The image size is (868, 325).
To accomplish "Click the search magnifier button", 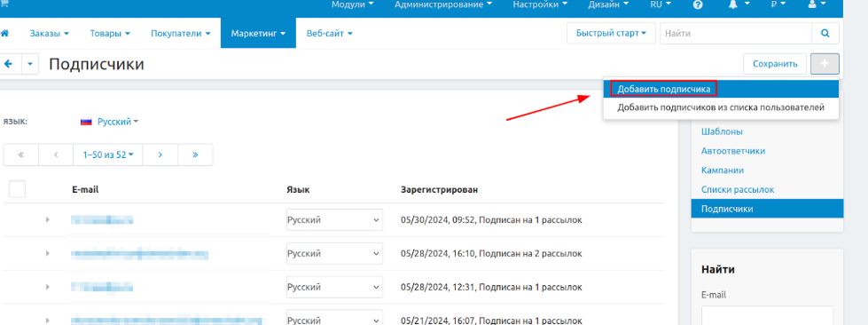I will pyautogui.click(x=825, y=33).
